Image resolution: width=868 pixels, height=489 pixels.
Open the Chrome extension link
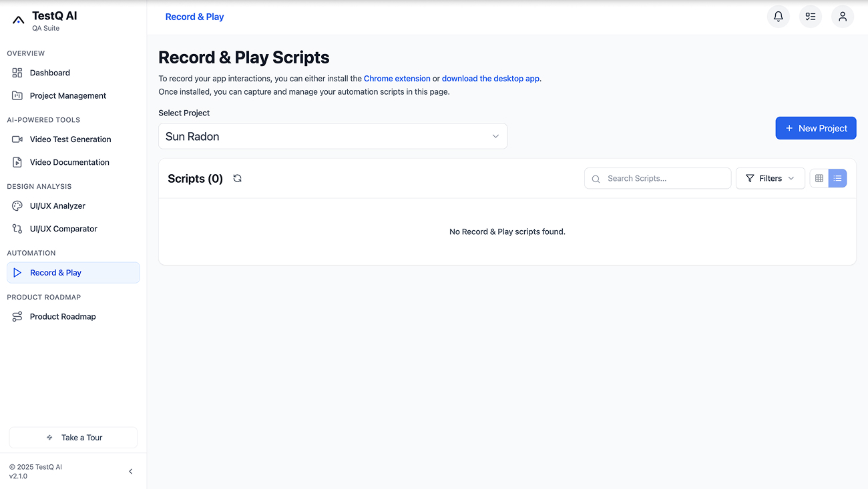pyautogui.click(x=397, y=78)
